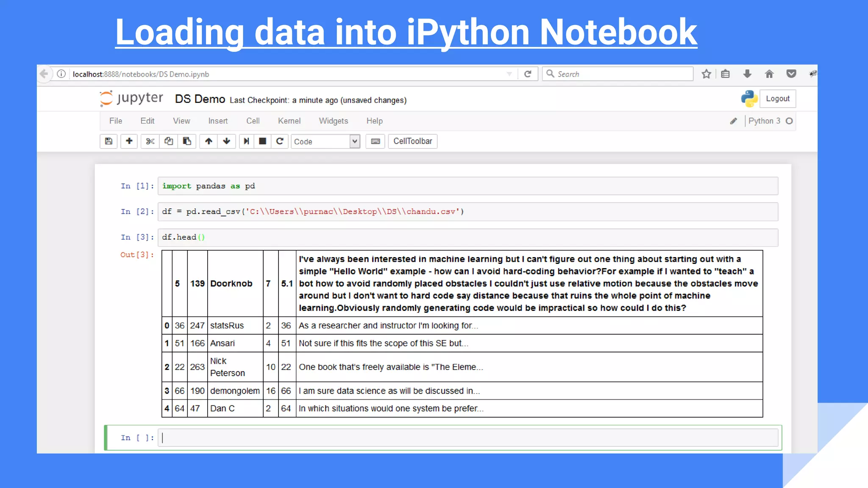This screenshot has width=868, height=488.
Task: Click the statsRus table cell
Action: point(235,326)
